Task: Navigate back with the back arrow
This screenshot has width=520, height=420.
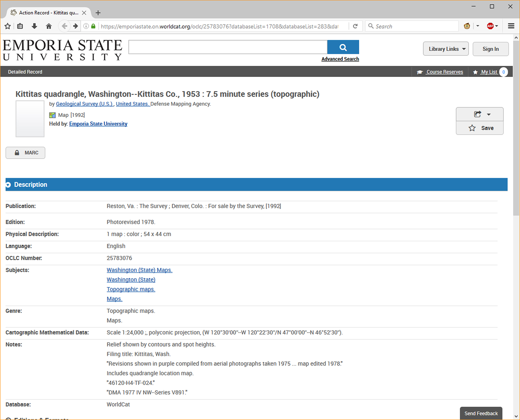Action: pos(64,26)
